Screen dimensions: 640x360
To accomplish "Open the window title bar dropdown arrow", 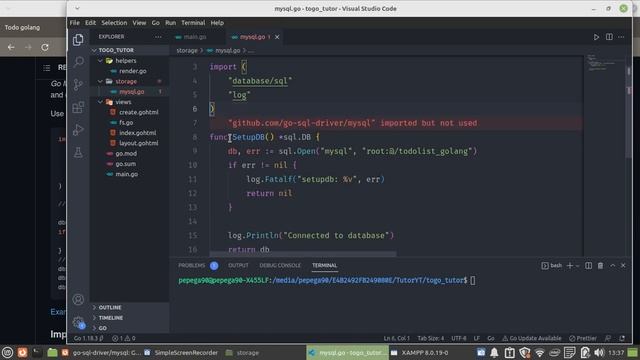I will 77,8.
